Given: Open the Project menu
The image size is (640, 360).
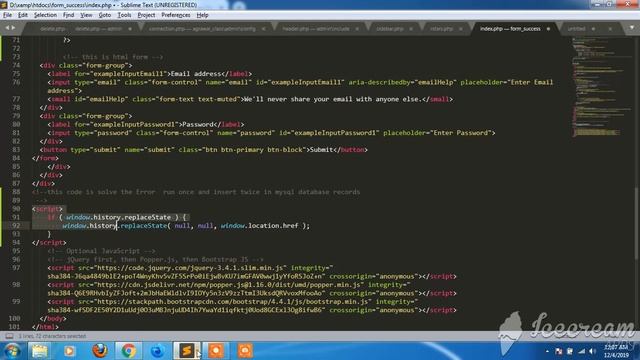Looking at the screenshot, I should pos(146,15).
